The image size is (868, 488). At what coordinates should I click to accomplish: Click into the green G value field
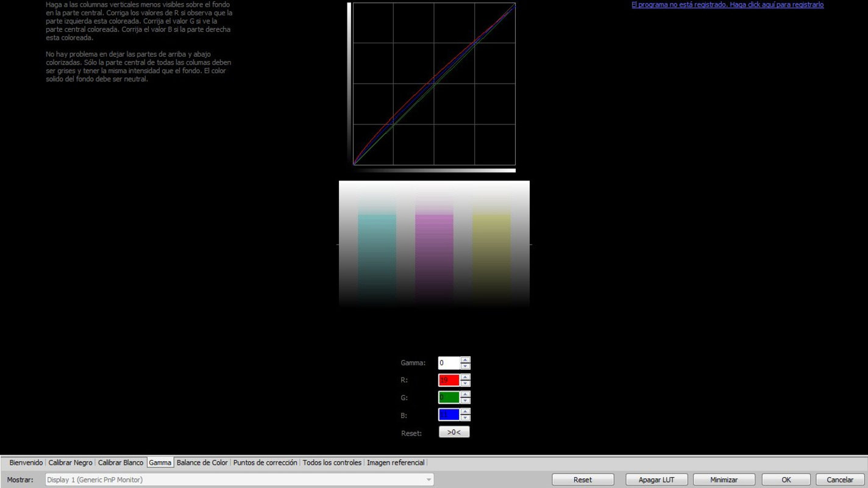point(449,397)
